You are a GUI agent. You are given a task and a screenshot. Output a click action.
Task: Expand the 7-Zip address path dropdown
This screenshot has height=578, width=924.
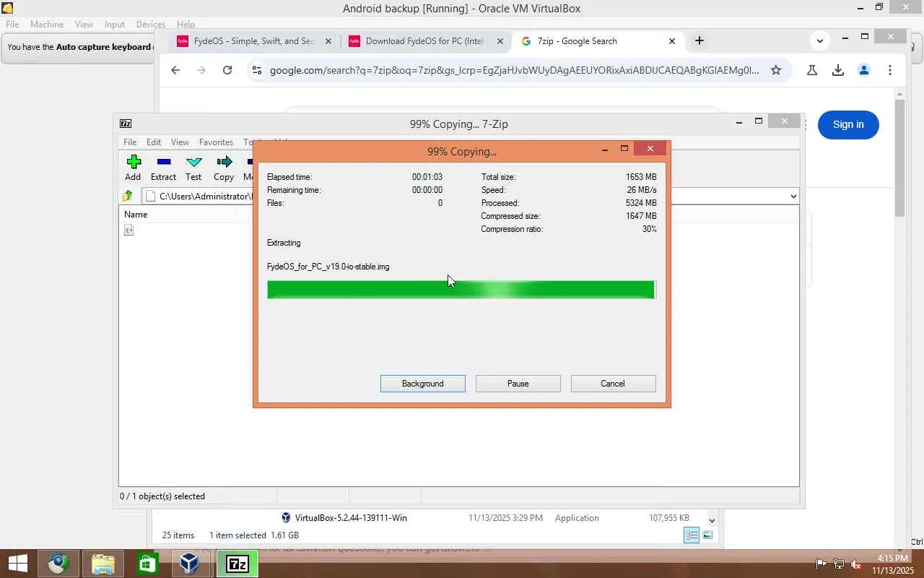click(x=793, y=196)
